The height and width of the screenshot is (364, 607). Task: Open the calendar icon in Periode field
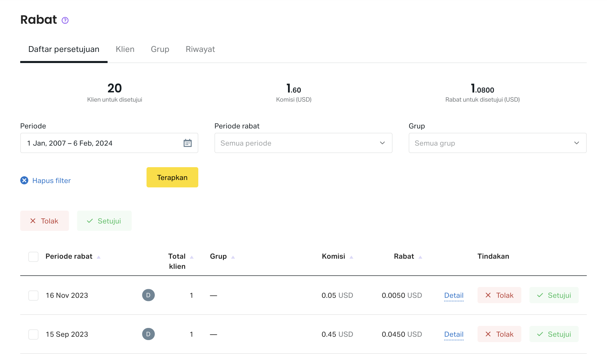187,143
